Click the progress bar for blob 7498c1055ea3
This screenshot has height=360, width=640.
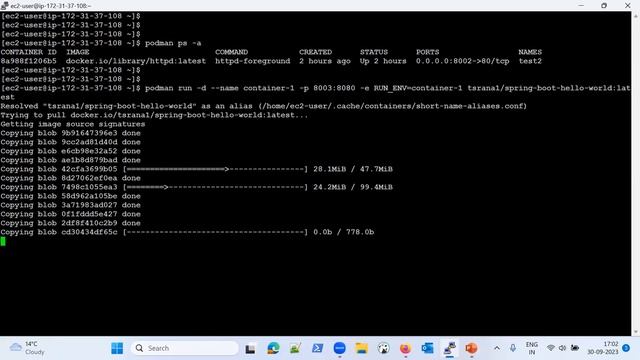215,187
